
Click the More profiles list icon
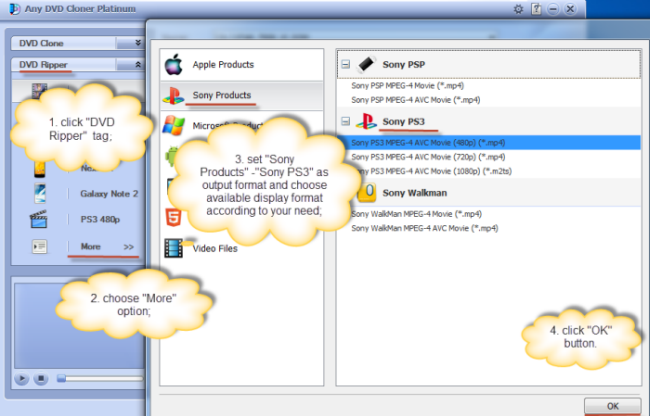click(39, 247)
